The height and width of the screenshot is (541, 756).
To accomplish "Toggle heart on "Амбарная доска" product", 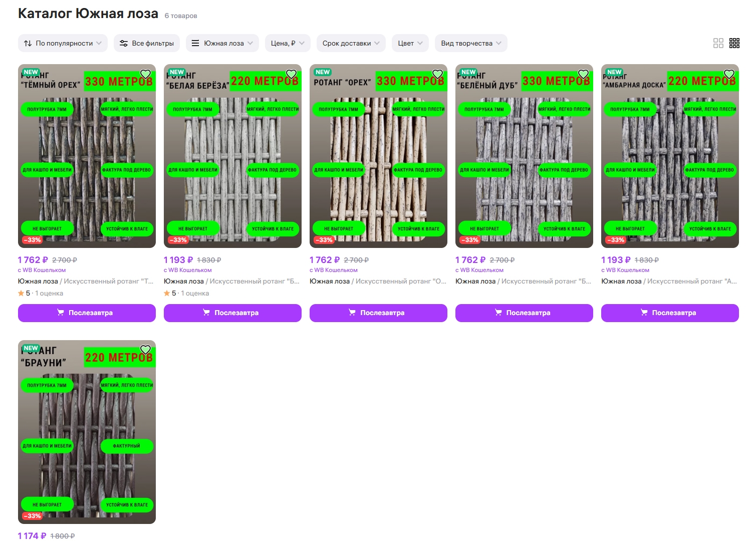I will 728,75.
